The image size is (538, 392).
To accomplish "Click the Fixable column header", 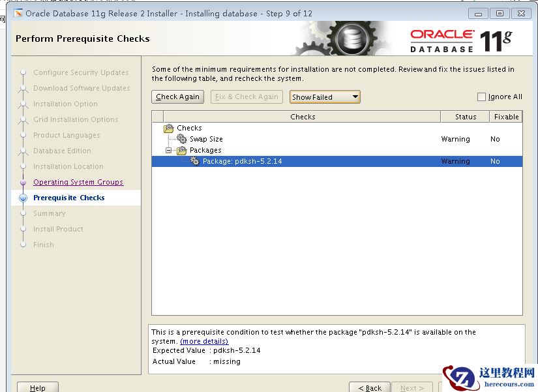I will point(506,117).
